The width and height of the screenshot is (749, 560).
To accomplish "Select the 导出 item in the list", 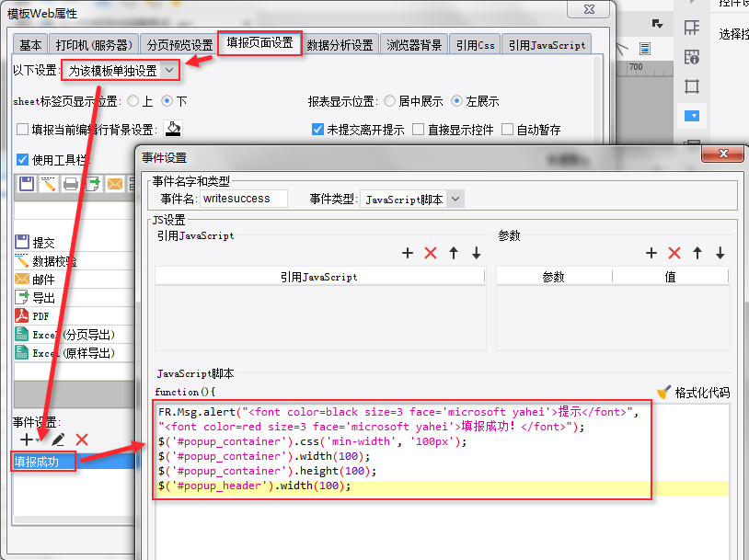I will click(x=74, y=298).
